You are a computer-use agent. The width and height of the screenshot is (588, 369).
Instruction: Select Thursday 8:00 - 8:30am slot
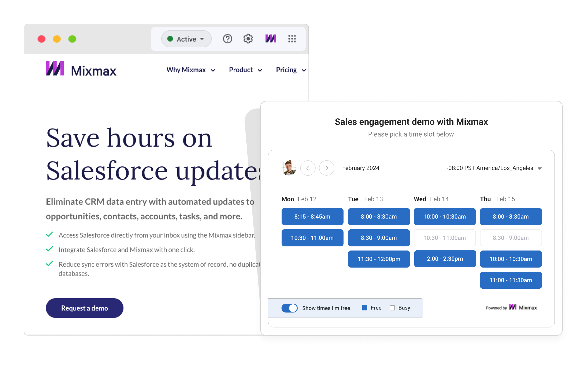(x=511, y=216)
